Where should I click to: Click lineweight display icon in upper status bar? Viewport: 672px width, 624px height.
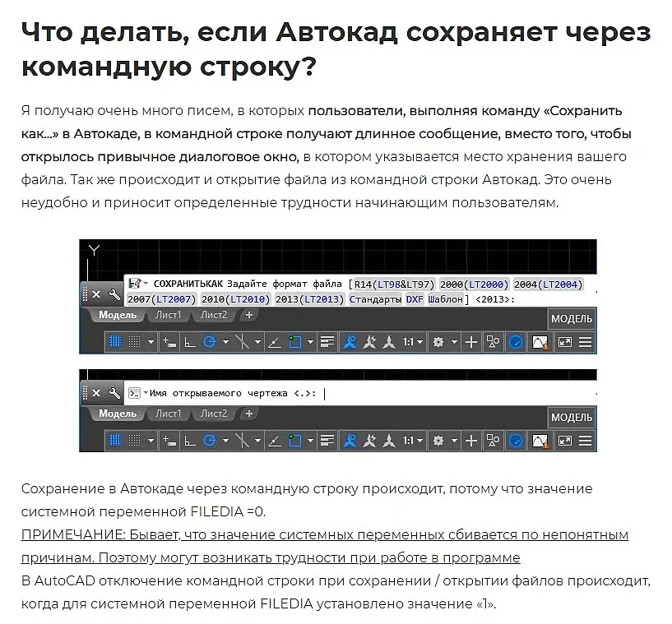(327, 342)
